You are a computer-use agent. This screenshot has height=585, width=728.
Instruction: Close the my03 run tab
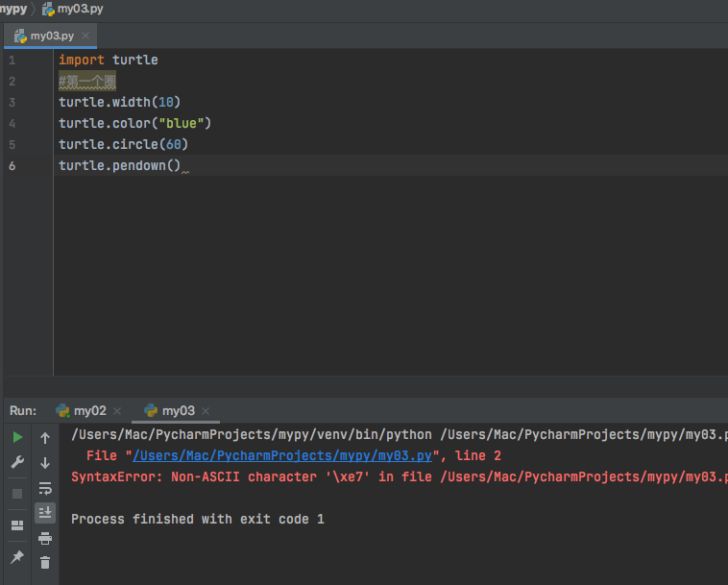tap(206, 411)
